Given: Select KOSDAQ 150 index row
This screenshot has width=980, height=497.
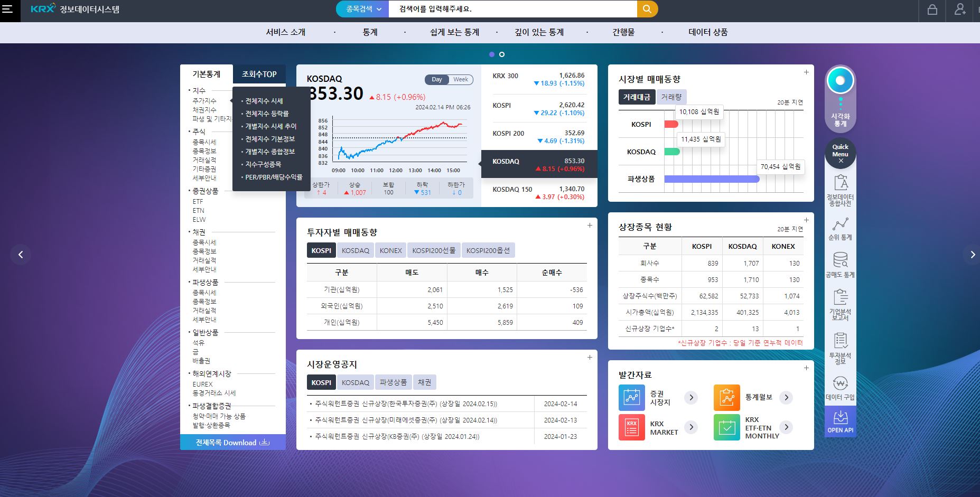Looking at the screenshot, I should click(x=539, y=193).
